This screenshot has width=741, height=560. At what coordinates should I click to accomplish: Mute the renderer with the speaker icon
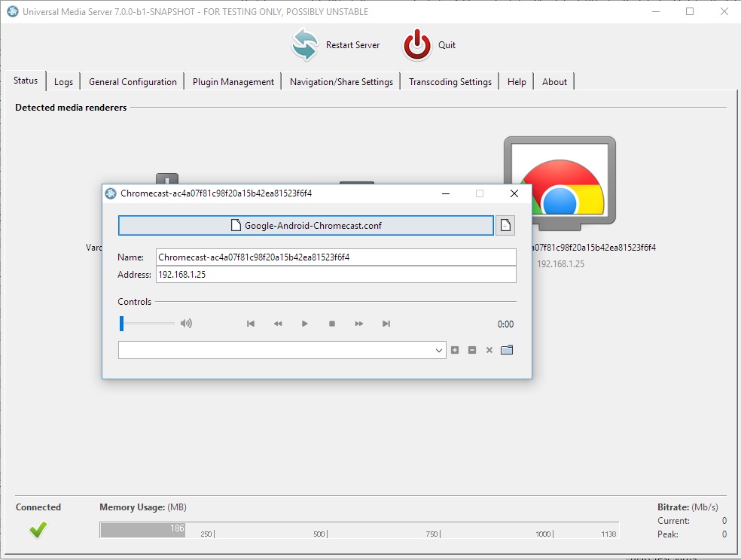186,324
